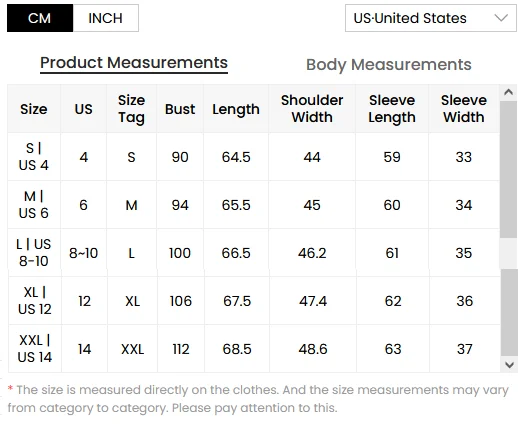The height and width of the screenshot is (425, 518).
Task: Open the US-United States region dropdown
Action: tap(431, 18)
